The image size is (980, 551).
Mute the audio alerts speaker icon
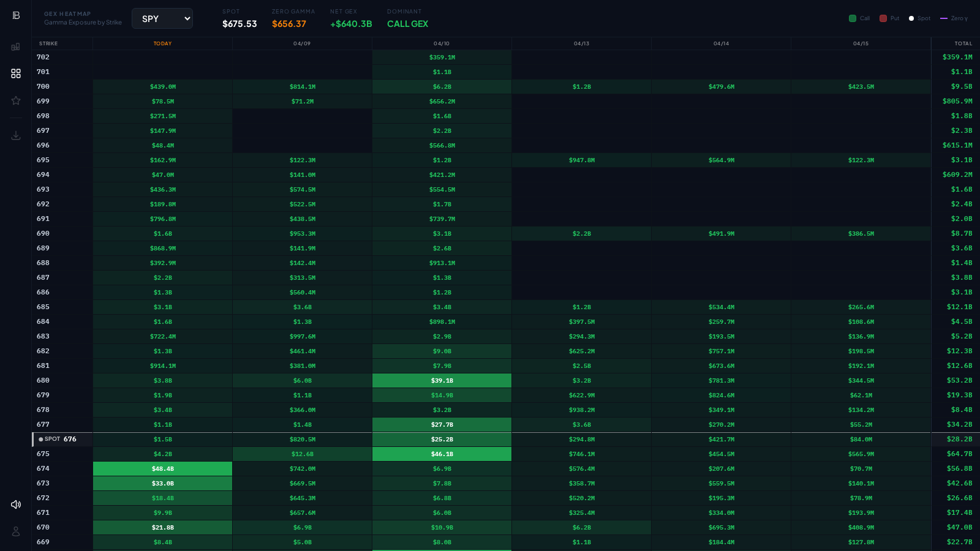point(16,504)
